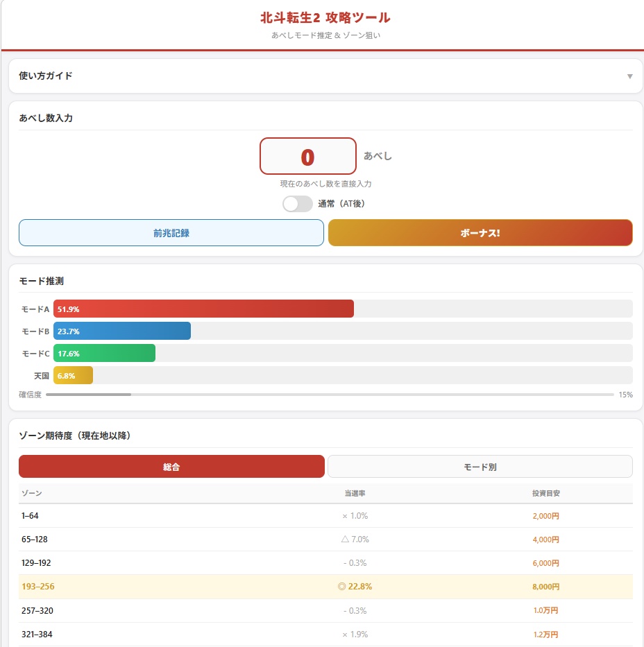Screen dimensions: 644x647
Task: Click the 1.2万円 investment value
Action: pyautogui.click(x=545, y=635)
